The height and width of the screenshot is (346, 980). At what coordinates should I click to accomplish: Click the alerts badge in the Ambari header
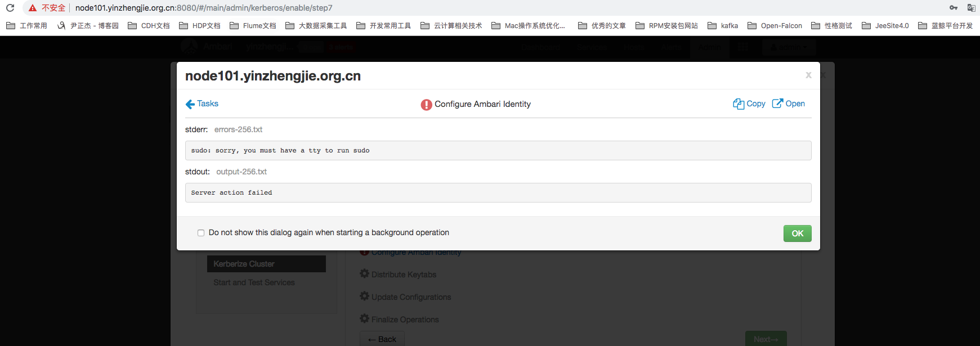341,47
